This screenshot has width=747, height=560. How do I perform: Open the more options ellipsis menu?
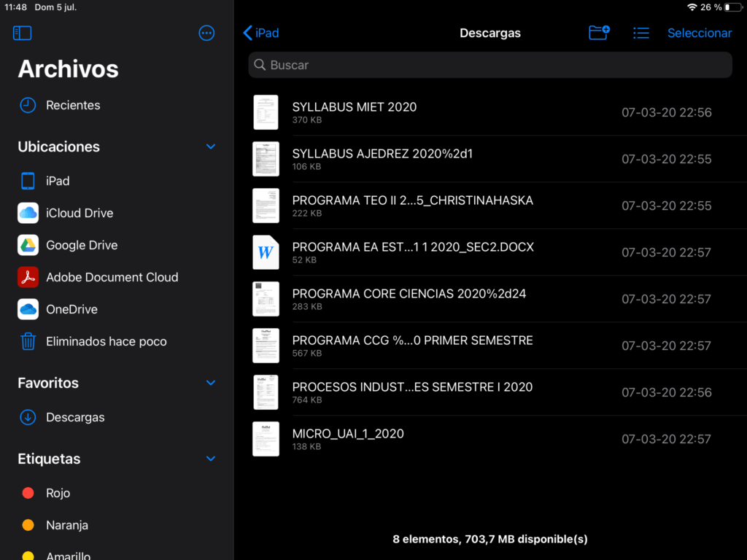(x=206, y=33)
